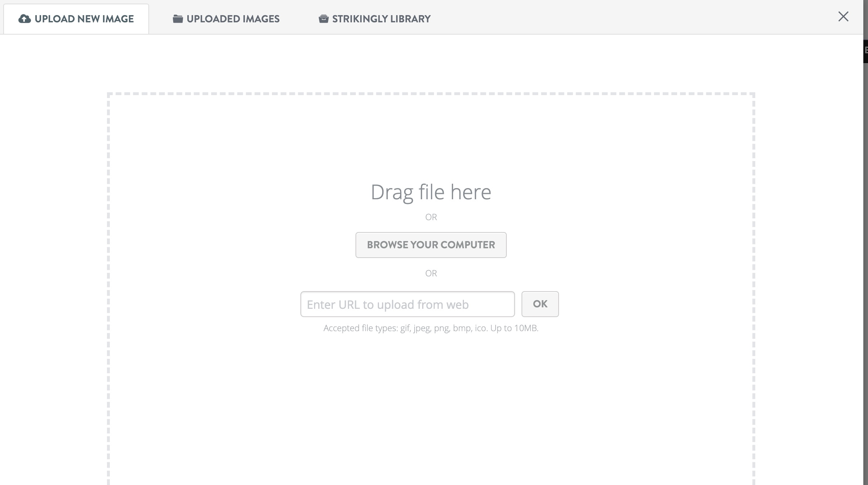This screenshot has height=485, width=868.
Task: Confirm the web upload with OK
Action: [x=540, y=304]
